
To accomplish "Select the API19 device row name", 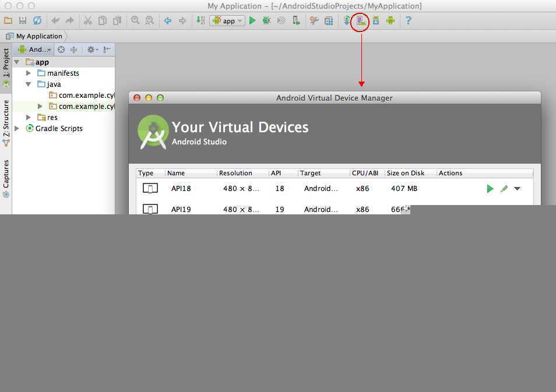I will coord(181,210).
